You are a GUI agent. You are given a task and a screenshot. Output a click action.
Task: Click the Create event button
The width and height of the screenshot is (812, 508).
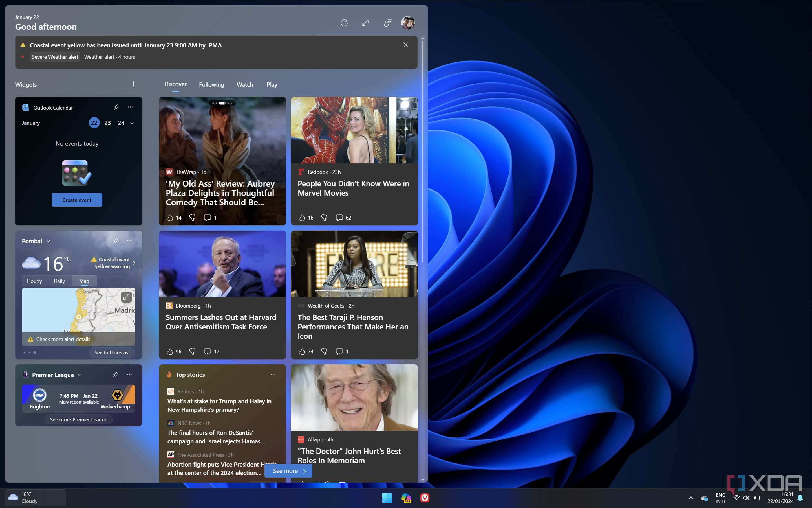pos(77,200)
